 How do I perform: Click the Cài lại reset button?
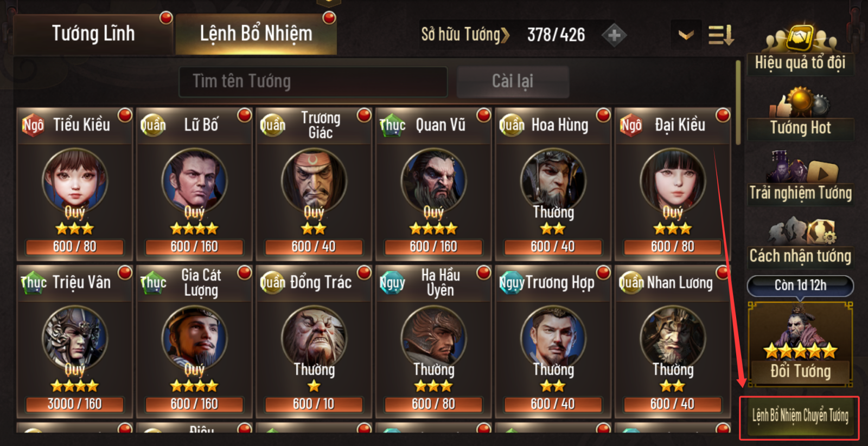[513, 81]
